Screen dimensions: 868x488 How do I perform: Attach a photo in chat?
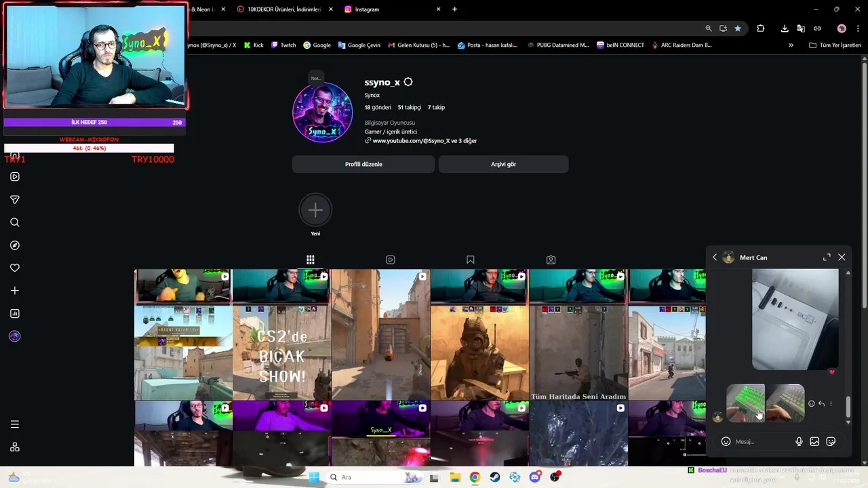pyautogui.click(x=814, y=442)
